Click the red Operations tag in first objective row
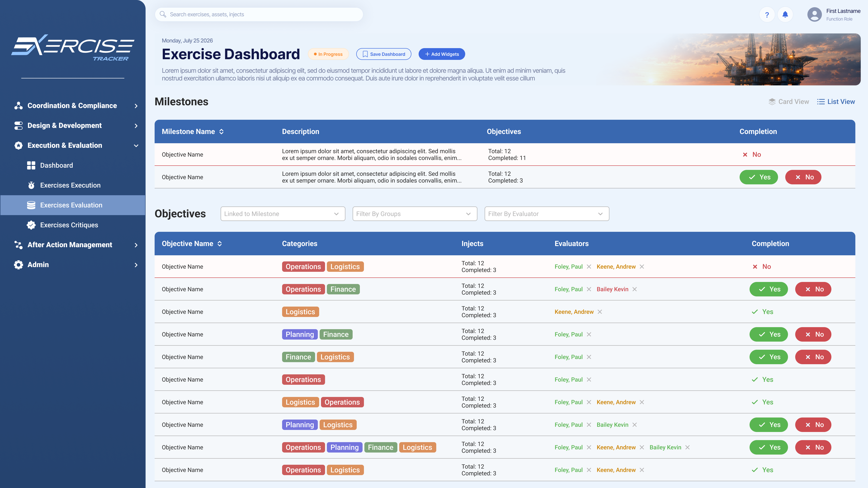 point(303,267)
